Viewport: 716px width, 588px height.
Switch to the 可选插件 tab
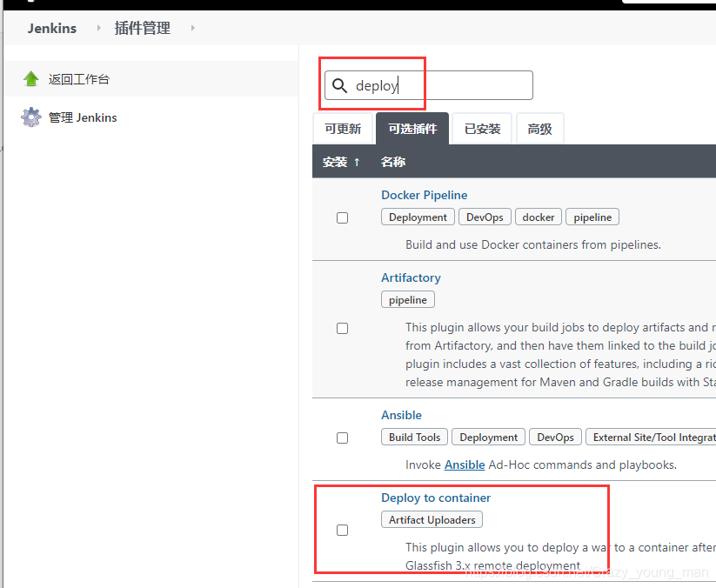412,129
